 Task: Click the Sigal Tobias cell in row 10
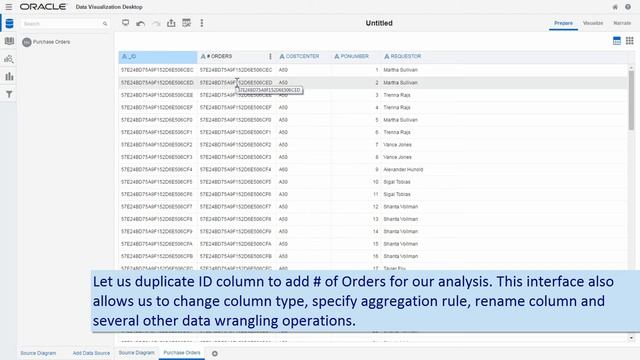click(x=397, y=182)
